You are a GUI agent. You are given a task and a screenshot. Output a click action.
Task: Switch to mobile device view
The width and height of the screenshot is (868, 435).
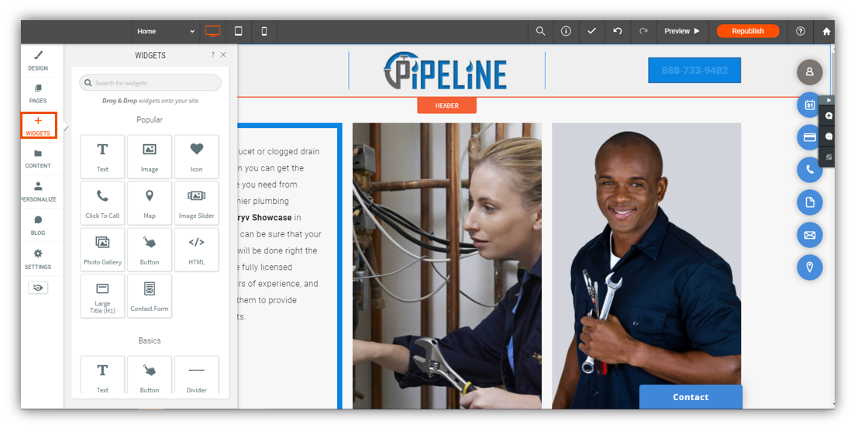tap(264, 31)
